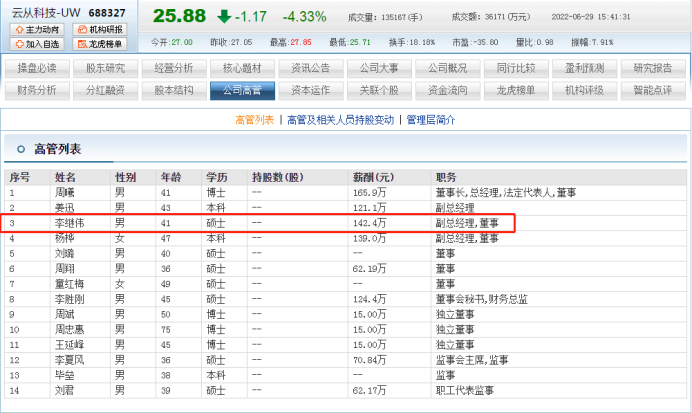The width and height of the screenshot is (692, 413).
Task: Select the name 刘璐 in row 5
Action: point(64,254)
